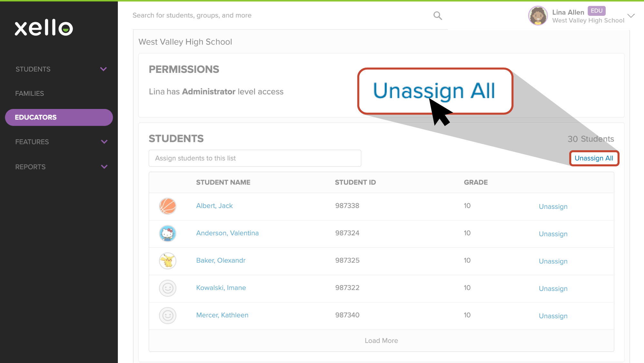Viewport: 644px width, 363px height.
Task: Select the EDUCATORS menu item
Action: click(x=36, y=117)
